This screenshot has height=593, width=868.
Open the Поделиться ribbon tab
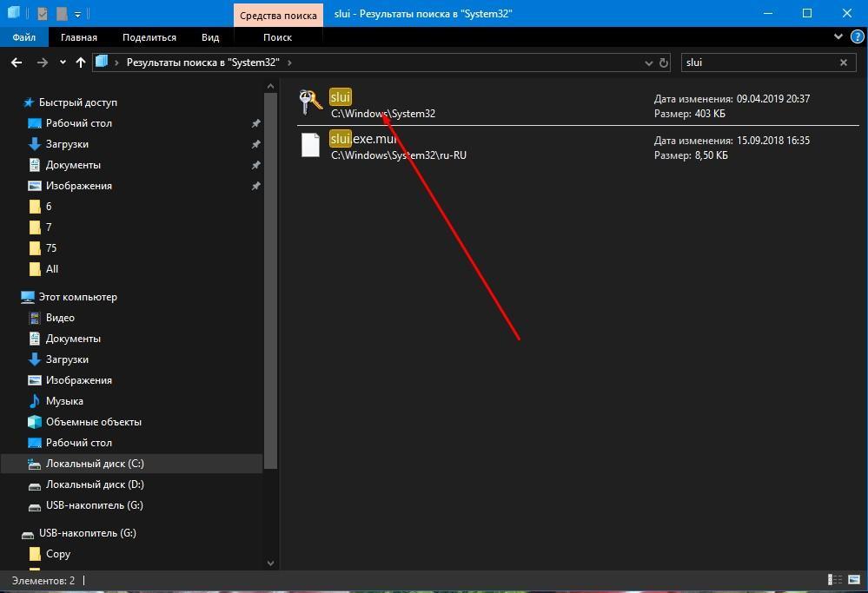click(149, 37)
